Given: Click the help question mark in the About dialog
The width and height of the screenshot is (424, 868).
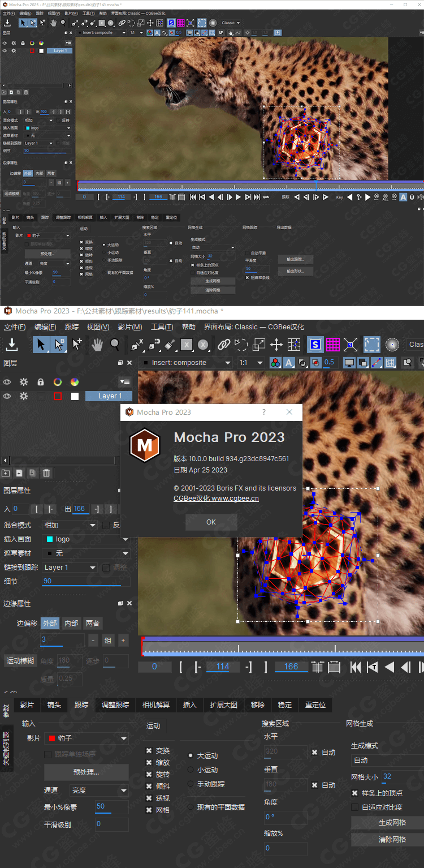Looking at the screenshot, I should (x=263, y=412).
